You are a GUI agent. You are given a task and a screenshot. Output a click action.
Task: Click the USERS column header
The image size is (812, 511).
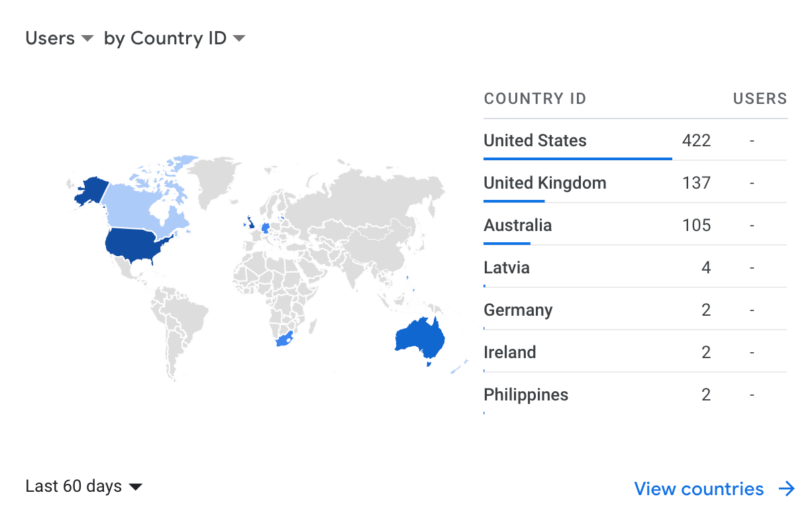(760, 99)
